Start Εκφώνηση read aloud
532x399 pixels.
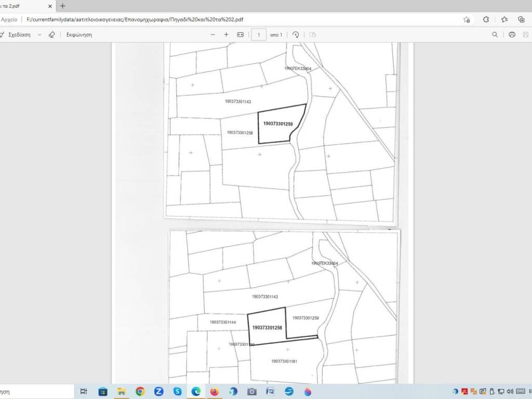(x=79, y=35)
